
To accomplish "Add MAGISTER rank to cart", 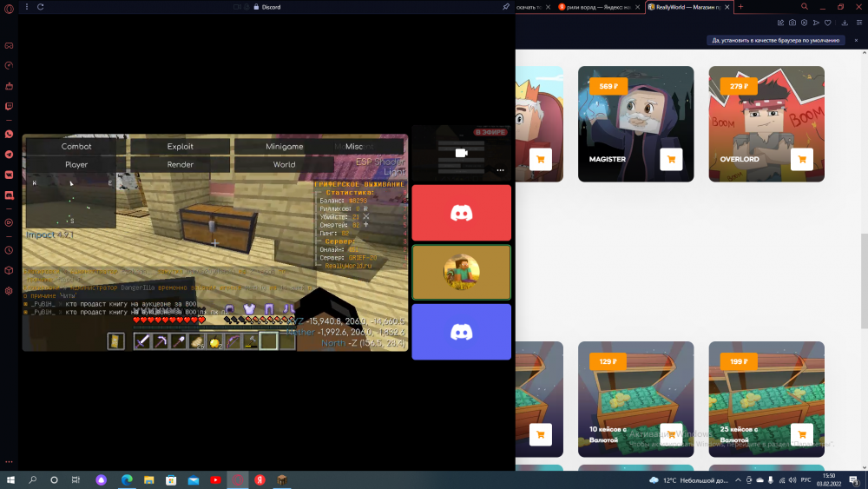I will point(671,160).
